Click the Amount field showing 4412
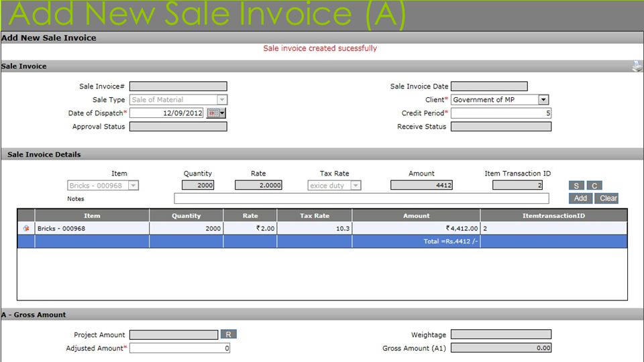Viewport: 644px width, 362px height. pos(421,185)
